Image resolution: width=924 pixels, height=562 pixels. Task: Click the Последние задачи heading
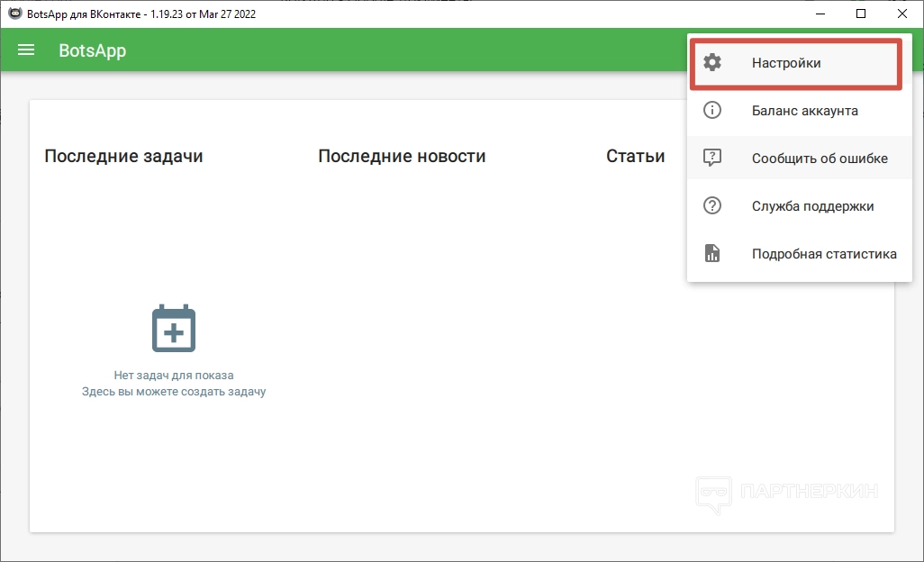coord(123,156)
